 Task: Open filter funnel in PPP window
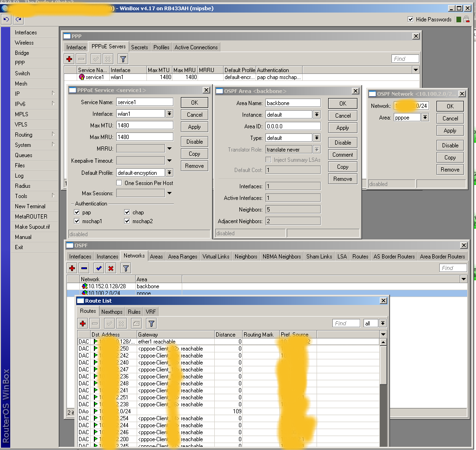[x=123, y=59]
